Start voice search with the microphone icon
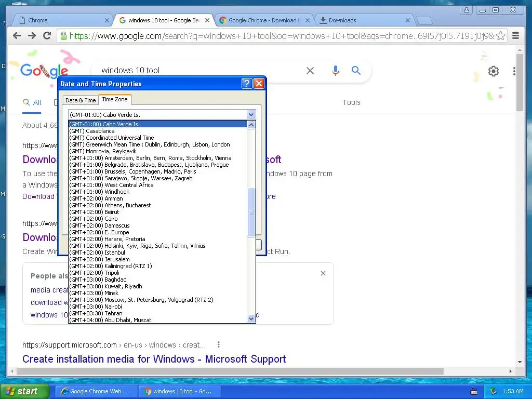 pos(335,71)
